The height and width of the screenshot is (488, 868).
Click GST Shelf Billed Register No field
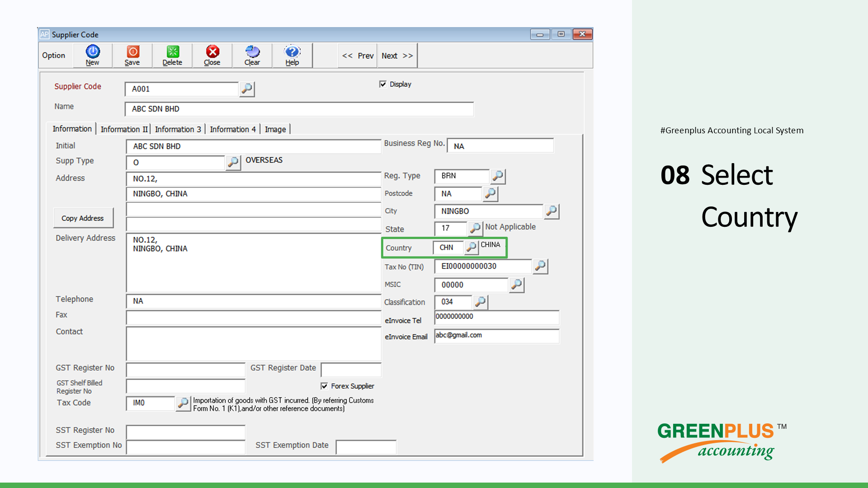[186, 386]
